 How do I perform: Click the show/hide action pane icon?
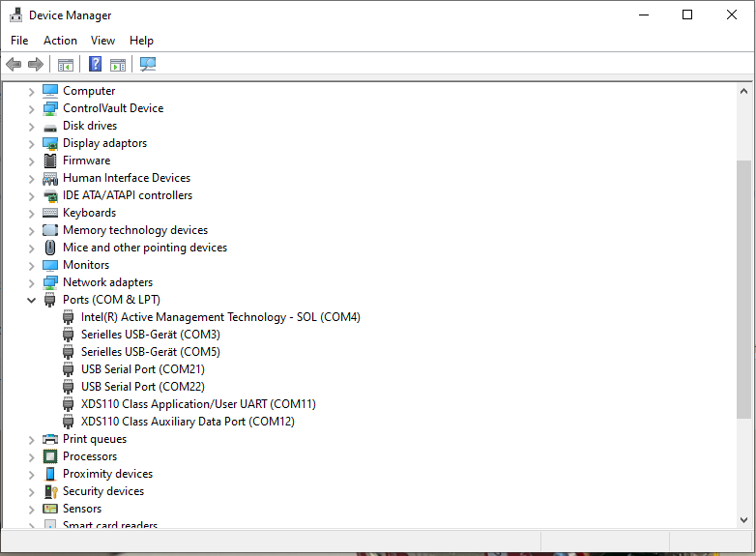pos(118,64)
